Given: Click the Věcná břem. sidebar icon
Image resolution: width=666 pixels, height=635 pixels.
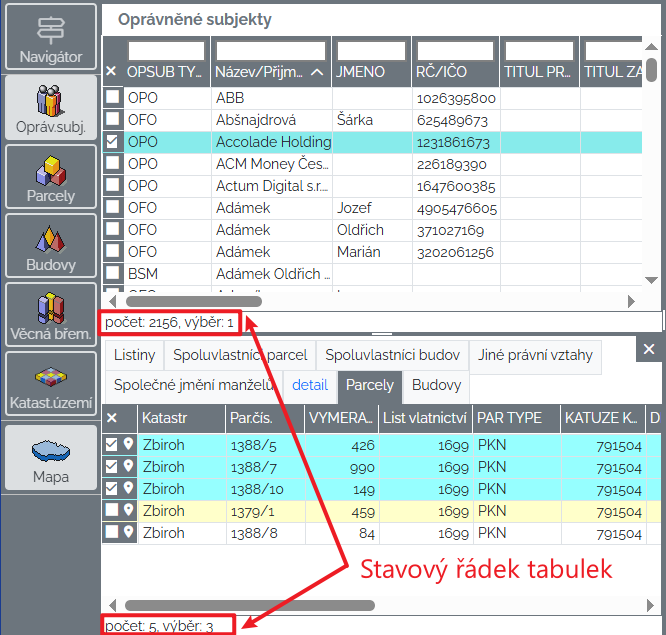Looking at the screenshot, I should 51,317.
